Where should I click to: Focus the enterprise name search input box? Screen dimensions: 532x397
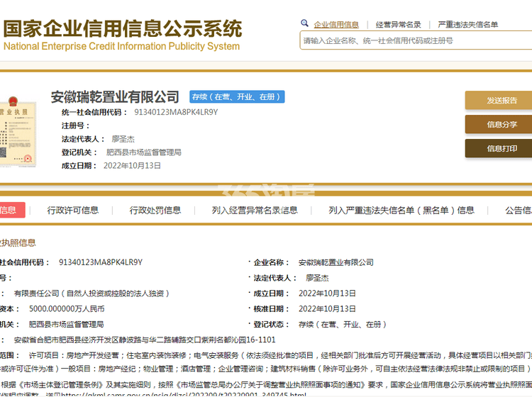pos(414,40)
